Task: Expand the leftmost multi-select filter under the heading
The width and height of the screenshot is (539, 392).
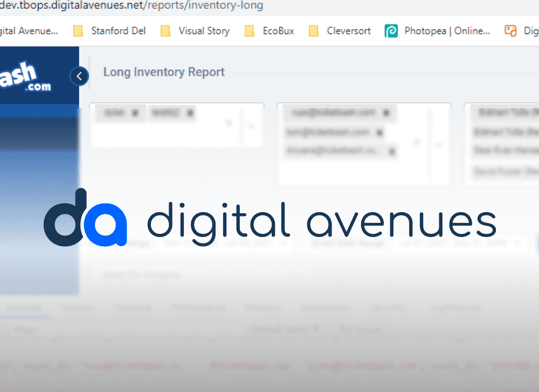Action: 251,127
